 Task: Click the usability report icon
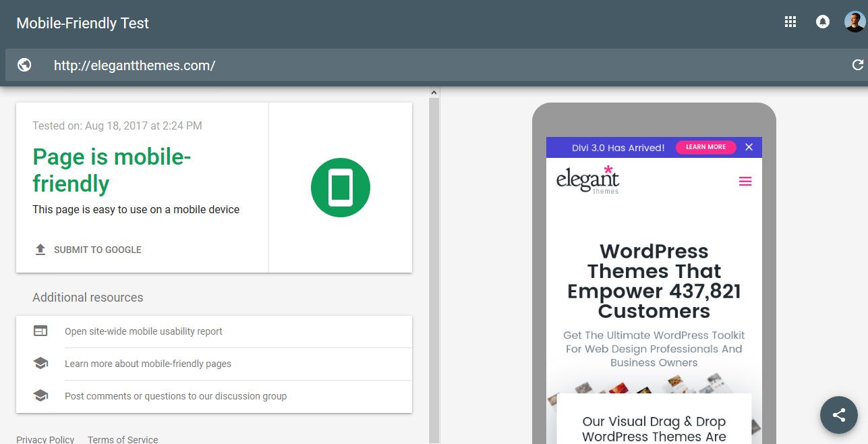(x=40, y=331)
